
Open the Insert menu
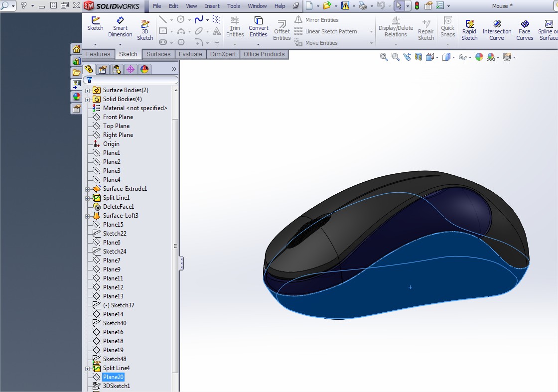[212, 6]
